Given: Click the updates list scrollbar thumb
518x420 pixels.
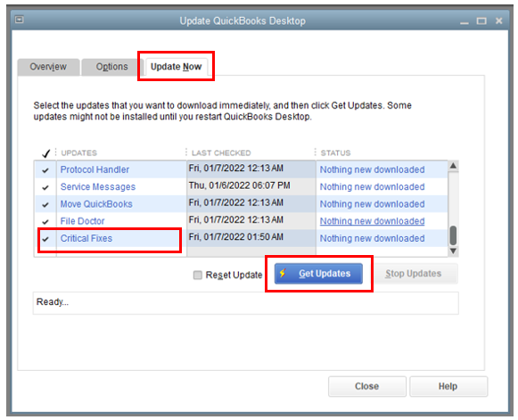Looking at the screenshot, I should tap(453, 235).
